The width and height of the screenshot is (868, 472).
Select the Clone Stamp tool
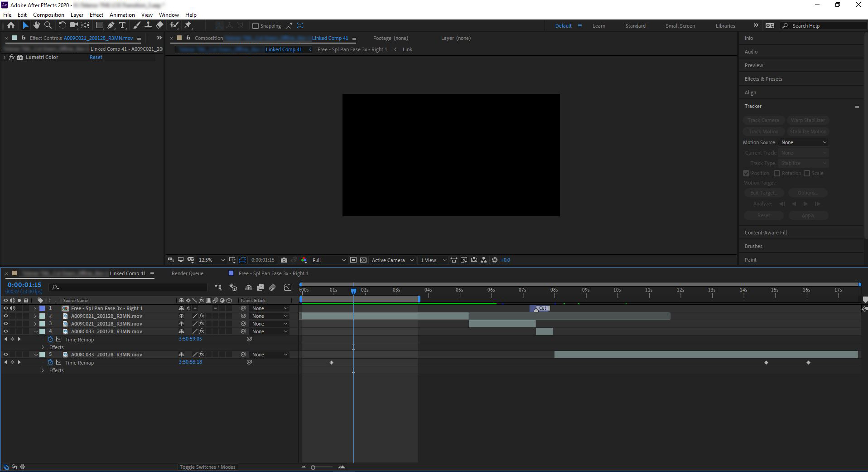pos(149,25)
